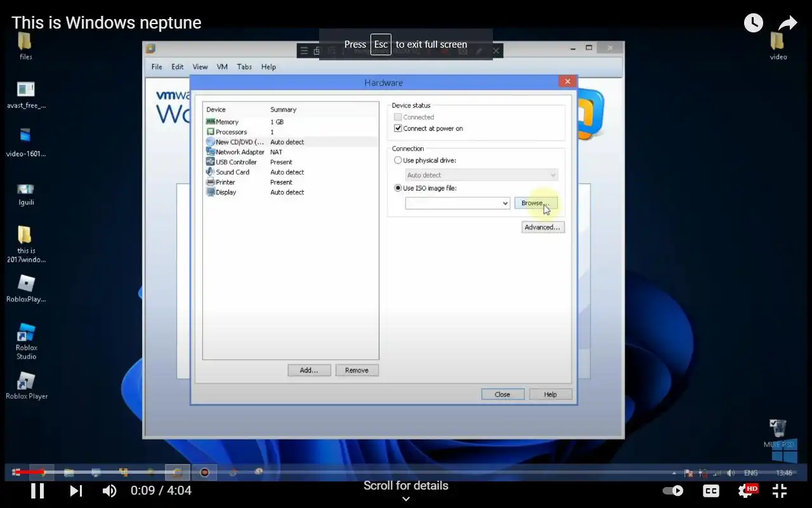
Task: Select the Processors device row
Action: tap(291, 132)
